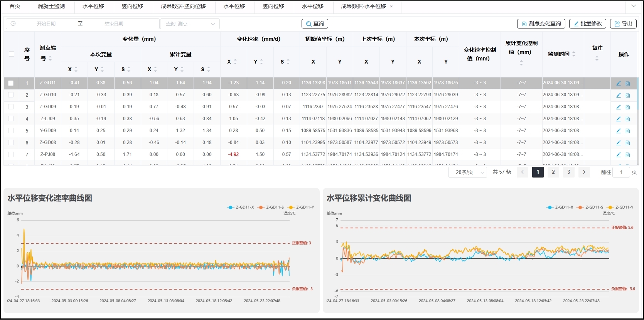Toggle Z-GD11-S legend in cumulative chart
The height and width of the screenshot is (320, 644).
point(590,207)
